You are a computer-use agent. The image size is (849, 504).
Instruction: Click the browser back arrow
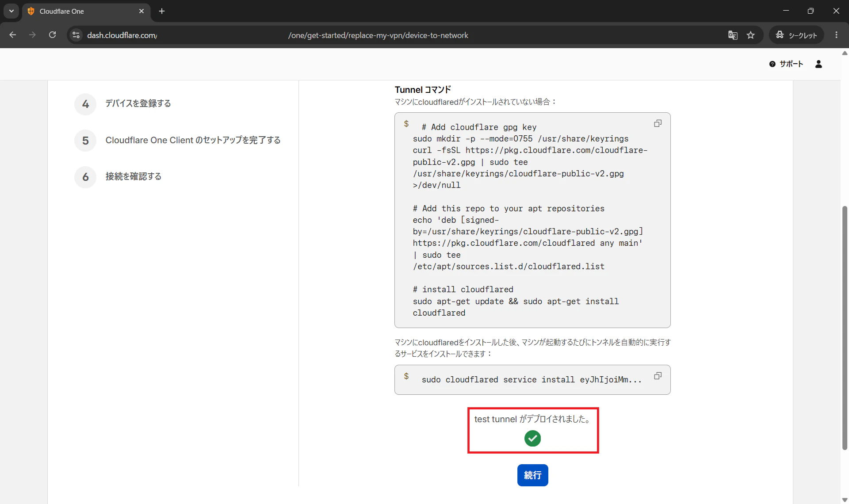coord(12,35)
